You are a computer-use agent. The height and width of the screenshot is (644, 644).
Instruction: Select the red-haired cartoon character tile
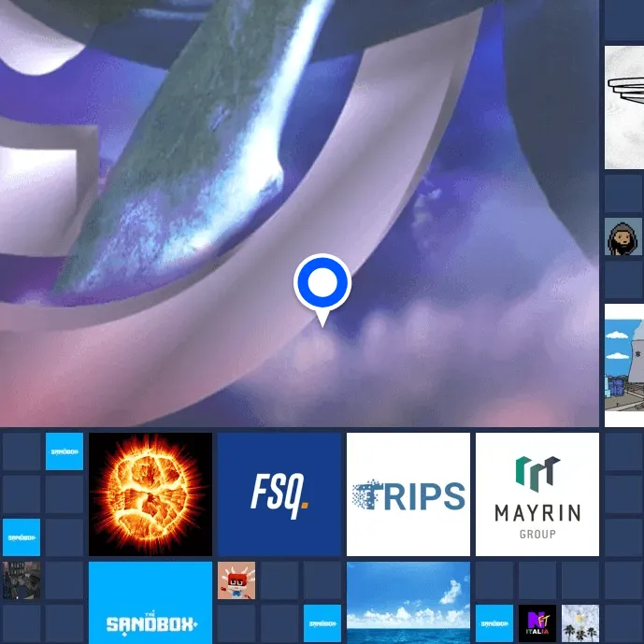tap(236, 580)
